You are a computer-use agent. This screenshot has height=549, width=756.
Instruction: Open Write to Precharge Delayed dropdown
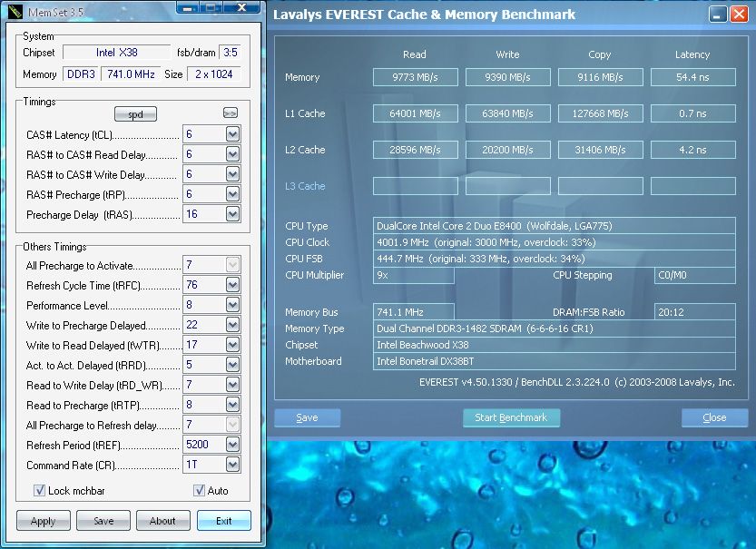coord(233,325)
